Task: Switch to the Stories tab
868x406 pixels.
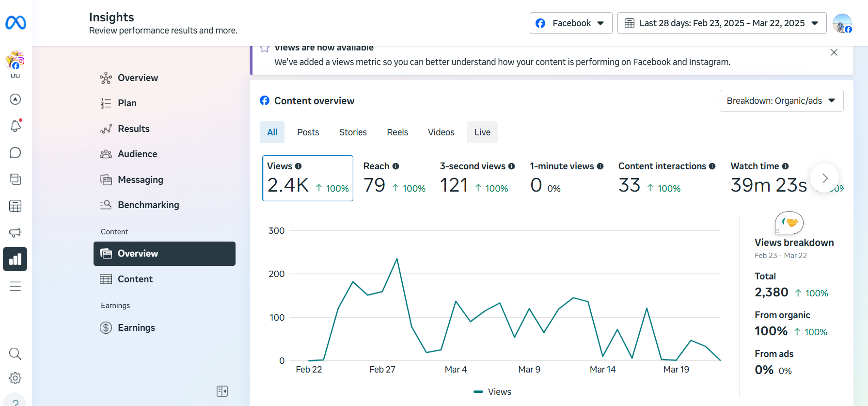Action: coord(353,132)
